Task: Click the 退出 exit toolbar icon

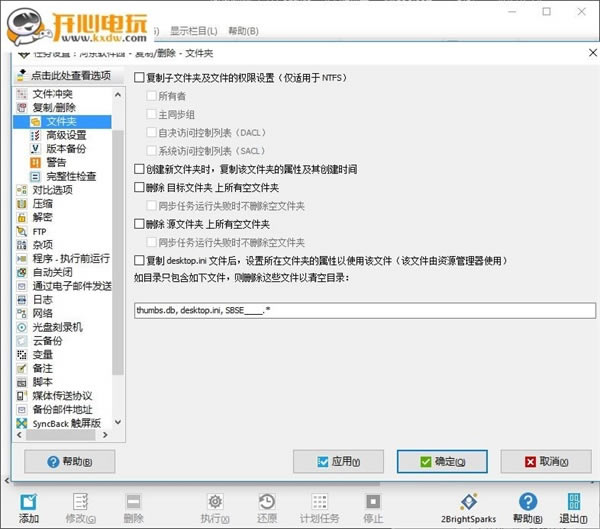Action: tap(574, 502)
